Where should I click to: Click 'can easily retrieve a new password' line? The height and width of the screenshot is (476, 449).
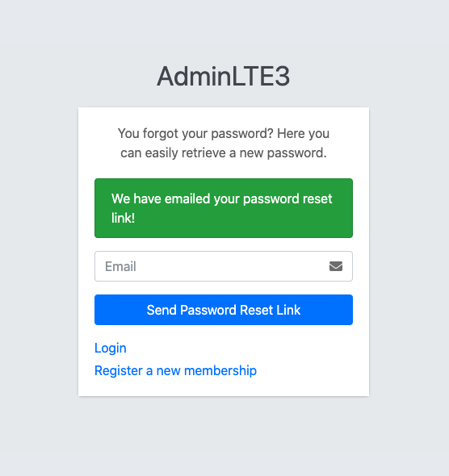click(224, 152)
